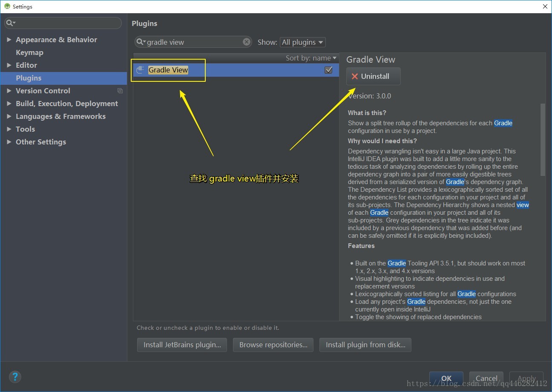The width and height of the screenshot is (552, 392).
Task: Expand the Languages & Frameworks arrow
Action: pyautogui.click(x=9, y=116)
